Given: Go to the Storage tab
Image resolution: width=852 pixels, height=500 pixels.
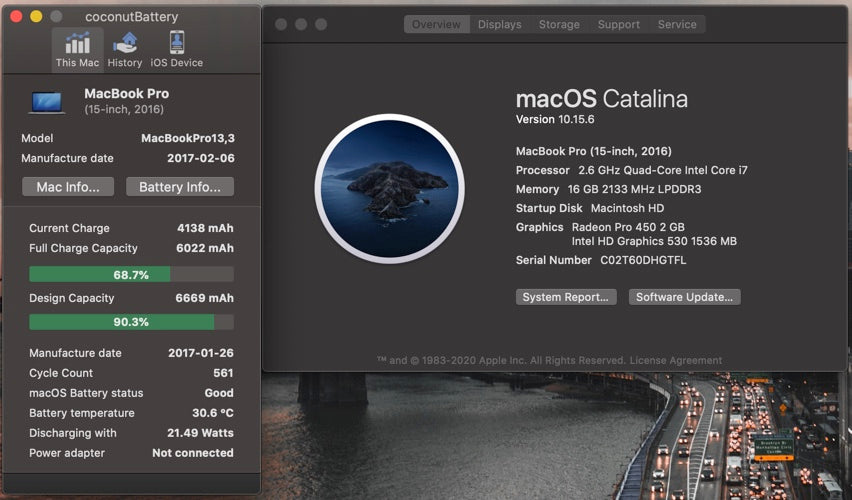Looking at the screenshot, I should (559, 24).
